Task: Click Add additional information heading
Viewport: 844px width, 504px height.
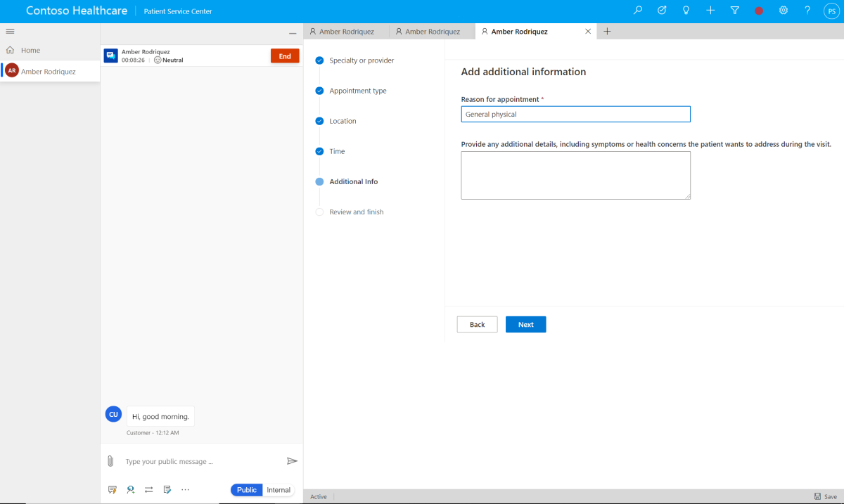Action: pyautogui.click(x=523, y=72)
